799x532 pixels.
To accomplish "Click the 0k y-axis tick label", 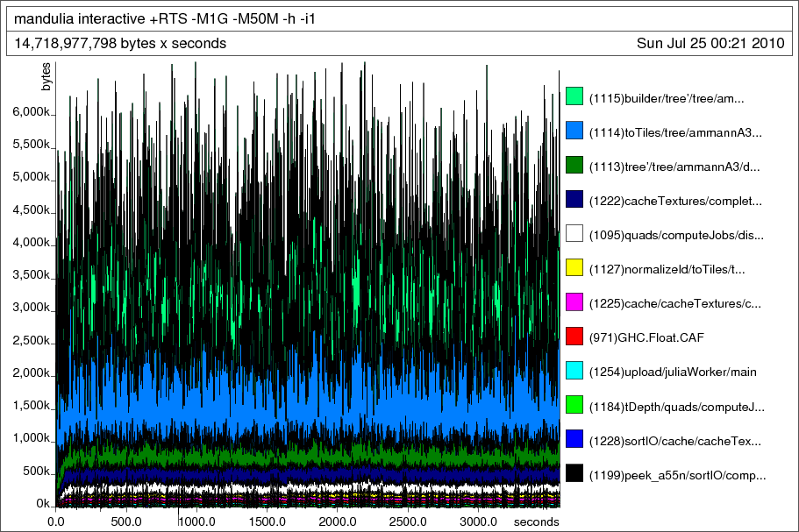I will (43, 503).
